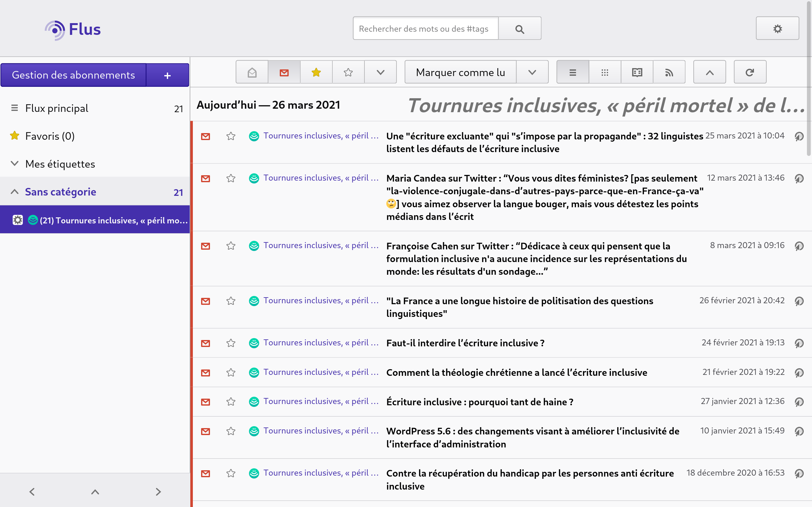This screenshot has height=507, width=812.
Task: Show read articles with open-envelope filter
Action: [252, 72]
